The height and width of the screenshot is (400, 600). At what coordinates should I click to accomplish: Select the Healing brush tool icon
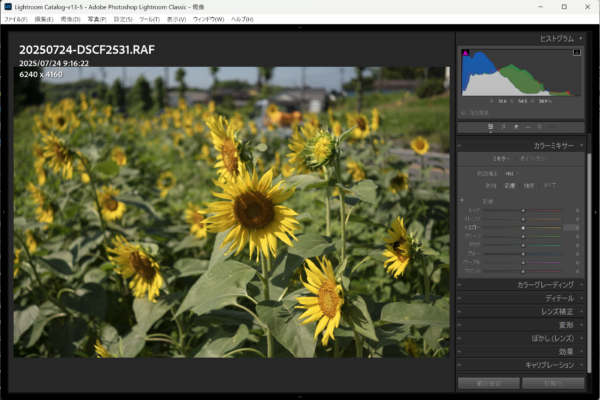(x=516, y=127)
